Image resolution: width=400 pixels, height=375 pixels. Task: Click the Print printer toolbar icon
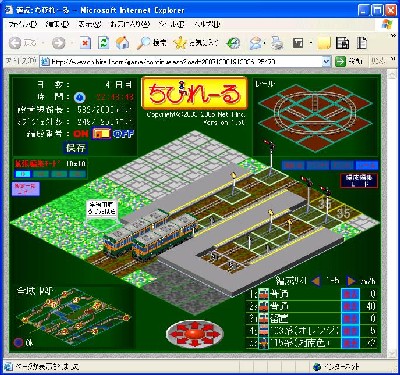click(277, 43)
